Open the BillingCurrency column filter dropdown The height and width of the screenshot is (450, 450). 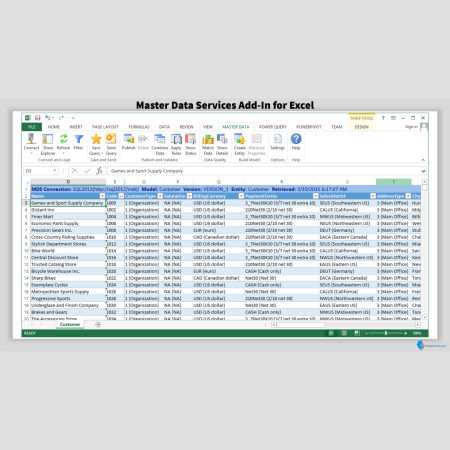[x=241, y=196]
